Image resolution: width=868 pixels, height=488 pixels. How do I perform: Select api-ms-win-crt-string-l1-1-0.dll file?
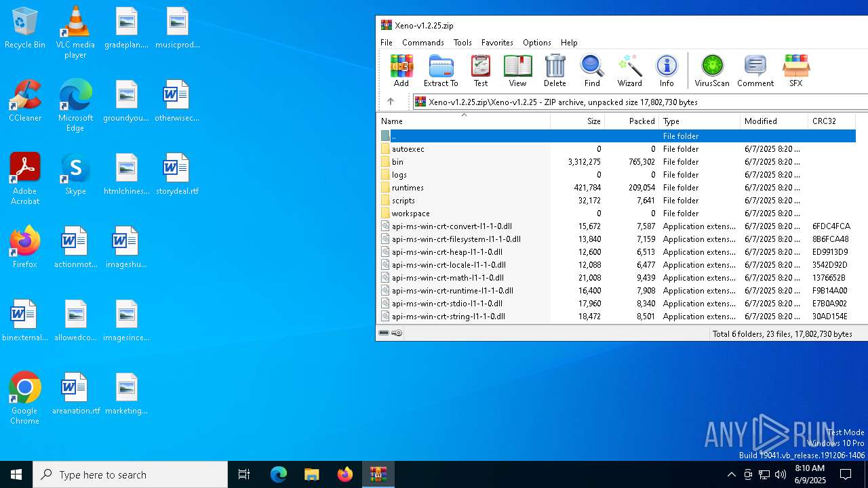(x=616, y=316)
